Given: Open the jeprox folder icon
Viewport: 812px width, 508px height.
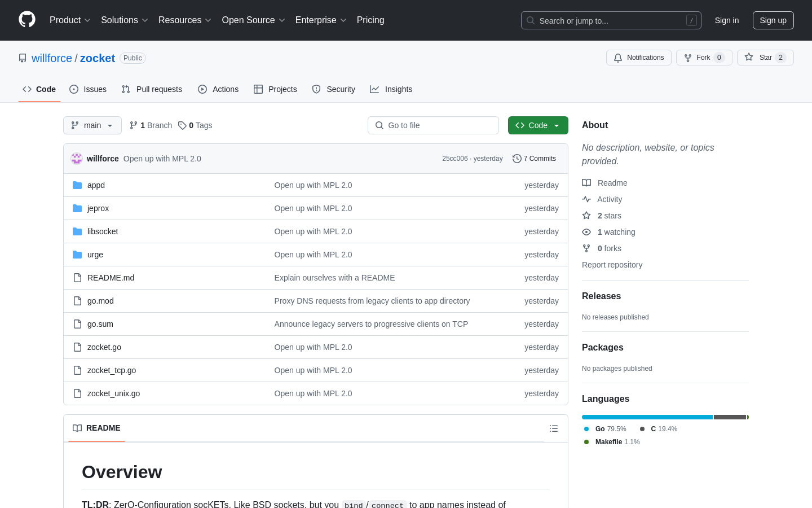Looking at the screenshot, I should [x=77, y=208].
